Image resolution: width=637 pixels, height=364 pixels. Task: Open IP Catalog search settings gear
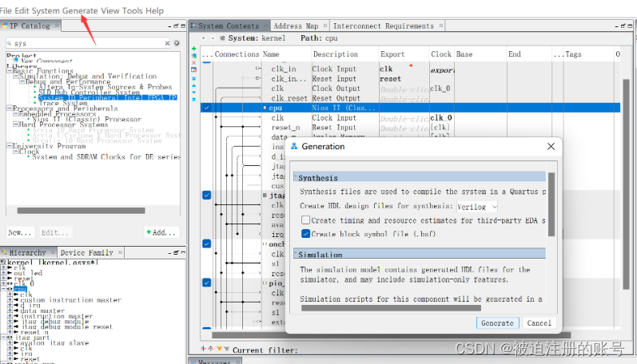(x=177, y=43)
